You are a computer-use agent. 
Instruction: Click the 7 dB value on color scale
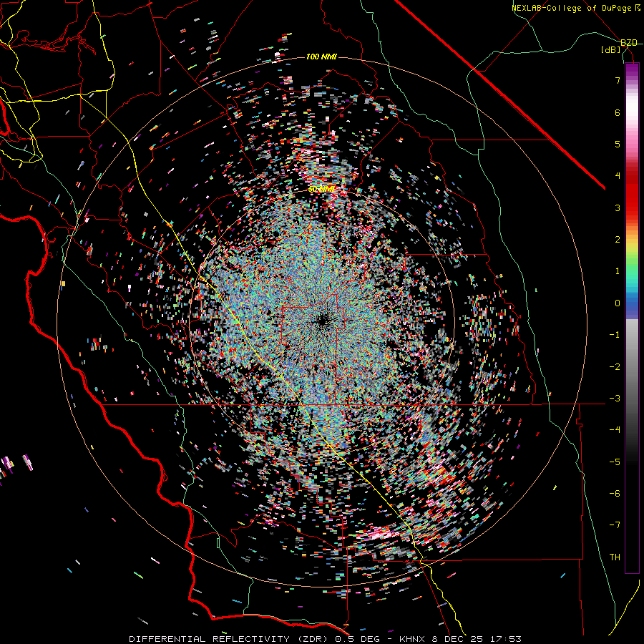coord(618,80)
